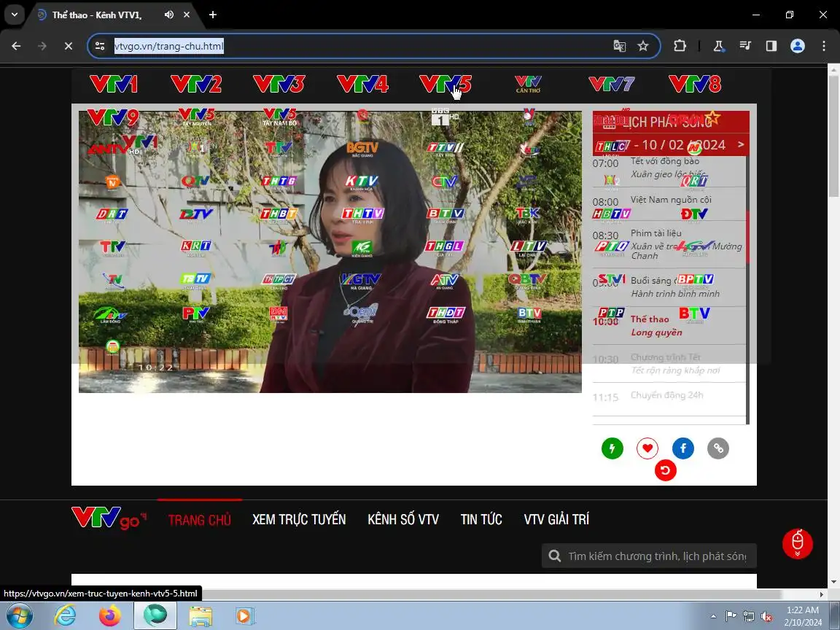Open the VTV4 channel logo
Screen dimensions: 840x630
click(362, 84)
